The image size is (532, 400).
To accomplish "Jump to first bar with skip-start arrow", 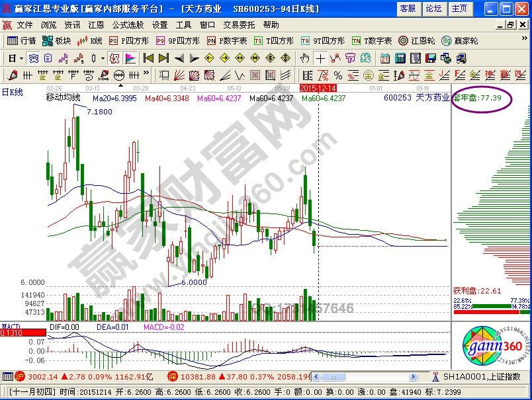I will coord(148,58).
